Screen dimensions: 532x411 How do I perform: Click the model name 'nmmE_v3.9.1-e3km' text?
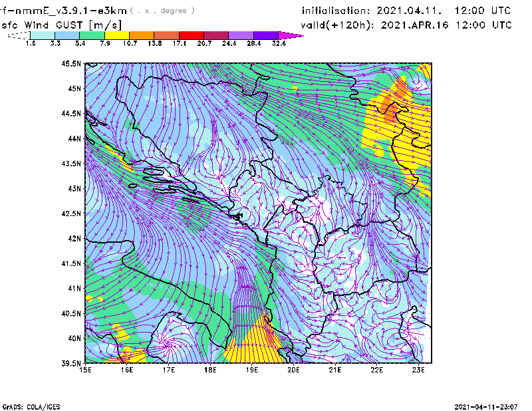pyautogui.click(x=70, y=11)
